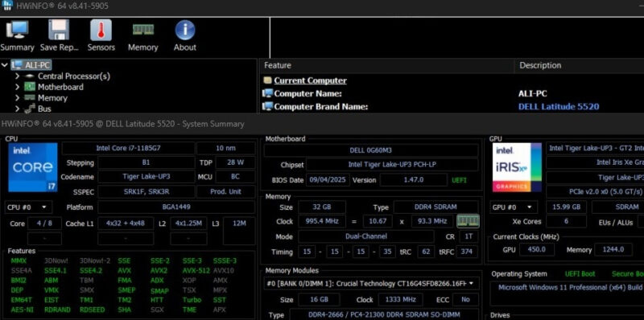Click the Motherboard tree icon
Image resolution: width=644 pixels, height=320 pixels.
coord(30,87)
